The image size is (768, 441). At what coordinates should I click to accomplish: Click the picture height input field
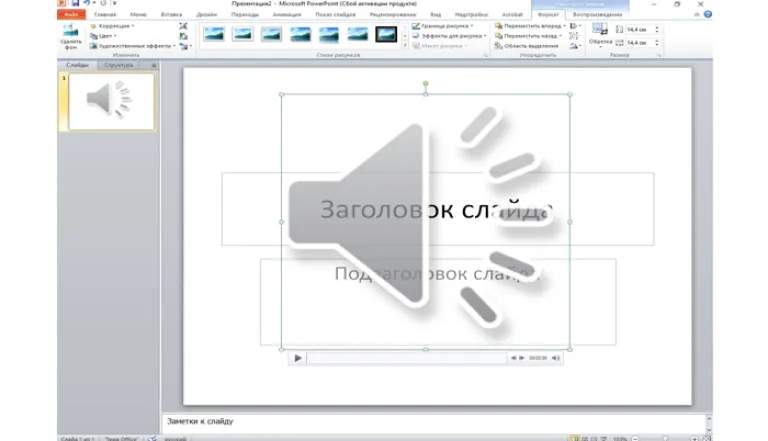tap(640, 30)
